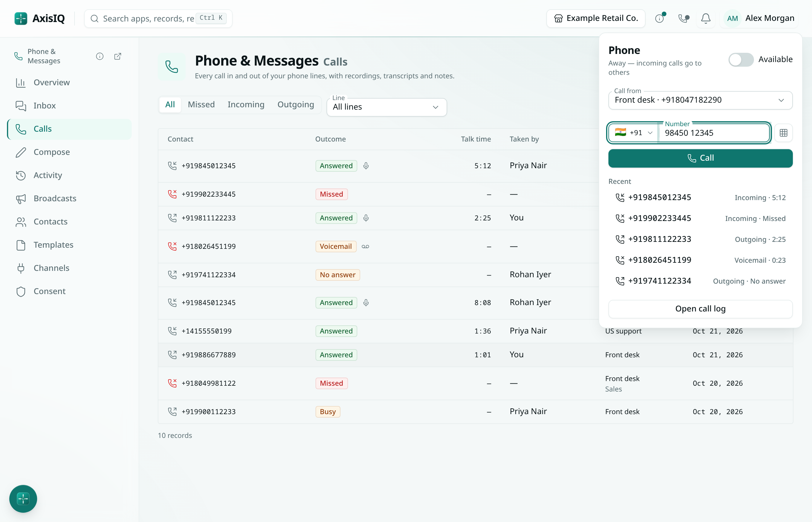Open Overview in sidebar

[69, 82]
